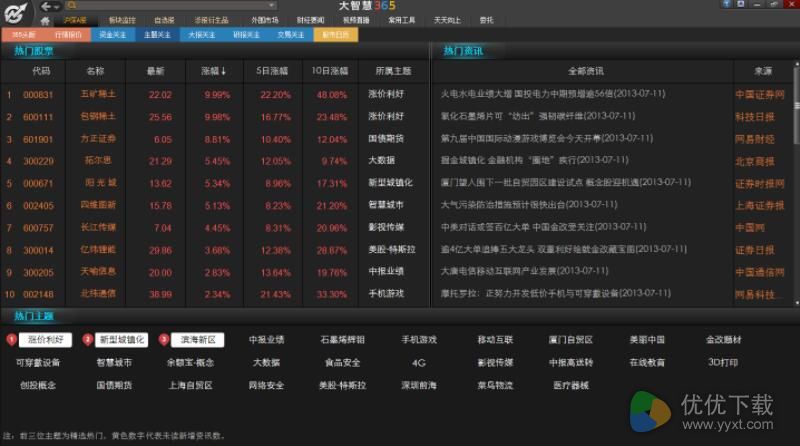Sort by the 10日涨幅 column header
This screenshot has width=800, height=446.
pyautogui.click(x=330, y=71)
